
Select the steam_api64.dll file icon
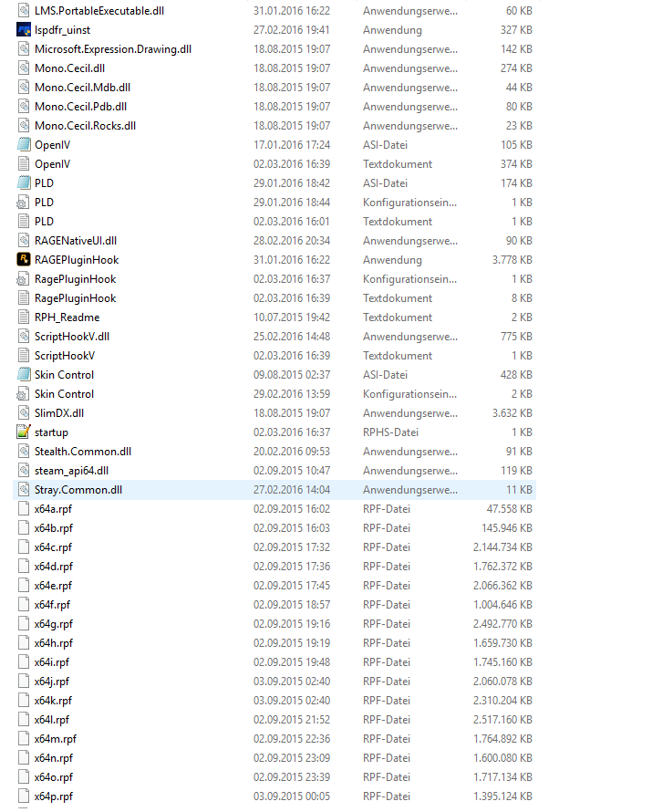coord(24,471)
